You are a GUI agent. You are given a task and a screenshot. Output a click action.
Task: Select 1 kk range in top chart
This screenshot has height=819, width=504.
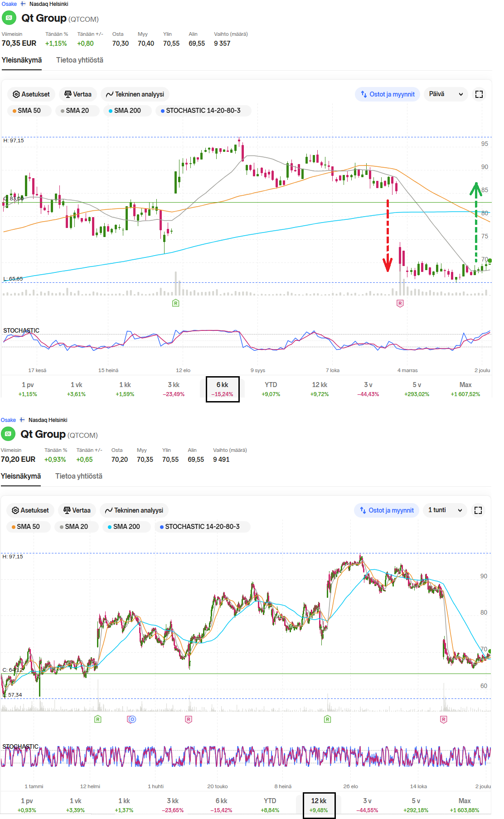[125, 389]
